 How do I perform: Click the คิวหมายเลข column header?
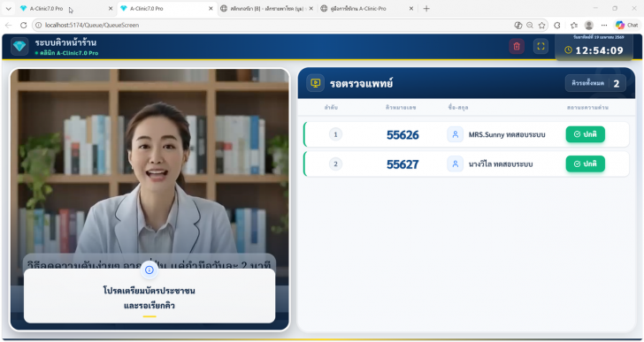pyautogui.click(x=401, y=108)
